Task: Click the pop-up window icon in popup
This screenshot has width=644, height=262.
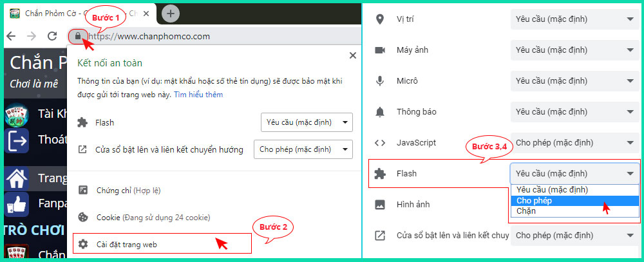Action: click(82, 149)
